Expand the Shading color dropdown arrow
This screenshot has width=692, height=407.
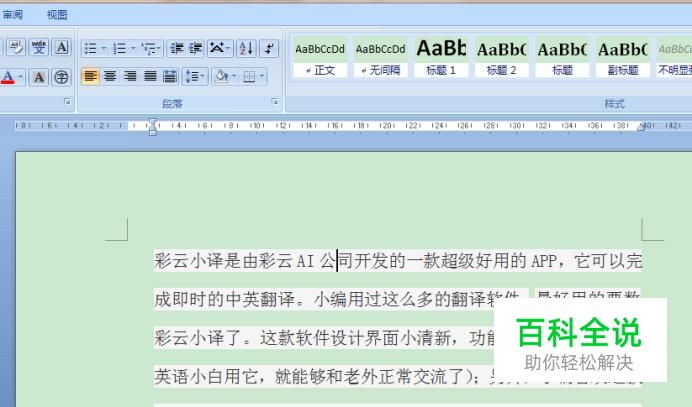click(x=234, y=76)
